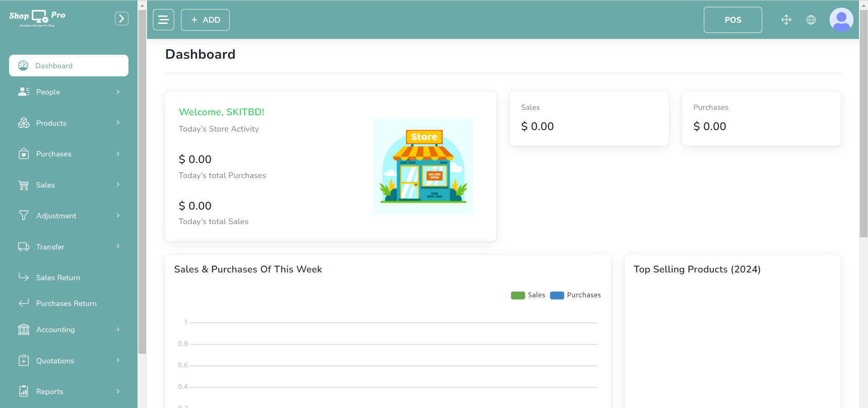The image size is (868, 408).
Task: Select Dashboard from the sidebar menu
Action: click(54, 66)
